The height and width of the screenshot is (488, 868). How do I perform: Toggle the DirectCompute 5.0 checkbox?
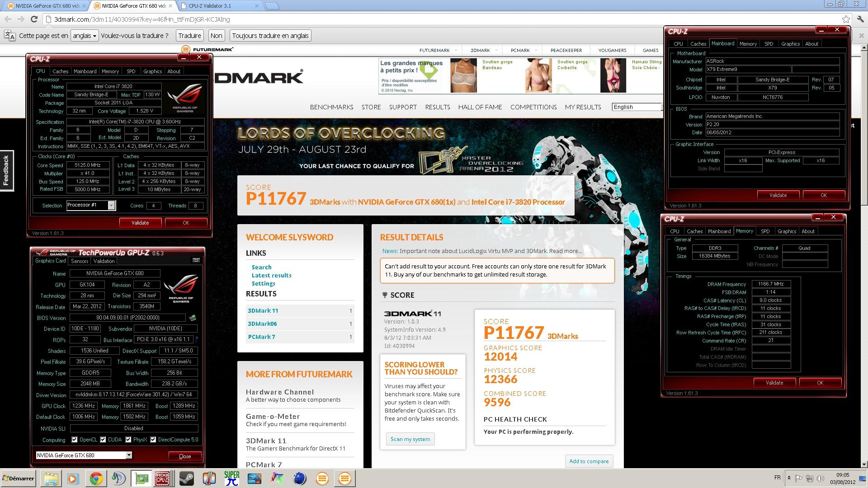point(153,440)
